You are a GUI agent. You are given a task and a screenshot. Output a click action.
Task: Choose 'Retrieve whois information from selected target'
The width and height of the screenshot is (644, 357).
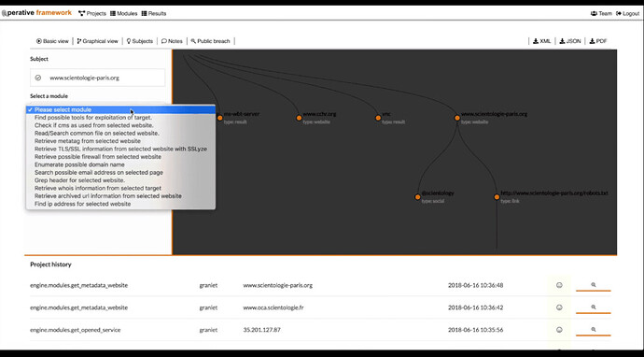tap(120, 188)
